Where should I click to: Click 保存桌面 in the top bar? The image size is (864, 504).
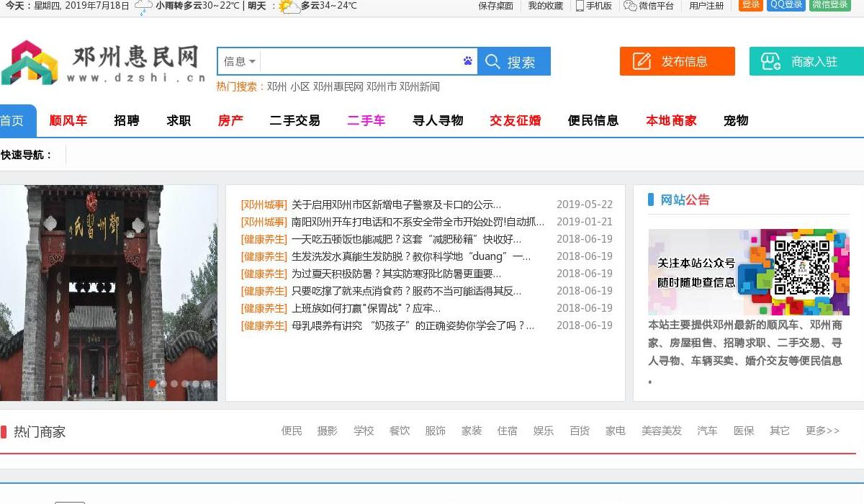496,6
